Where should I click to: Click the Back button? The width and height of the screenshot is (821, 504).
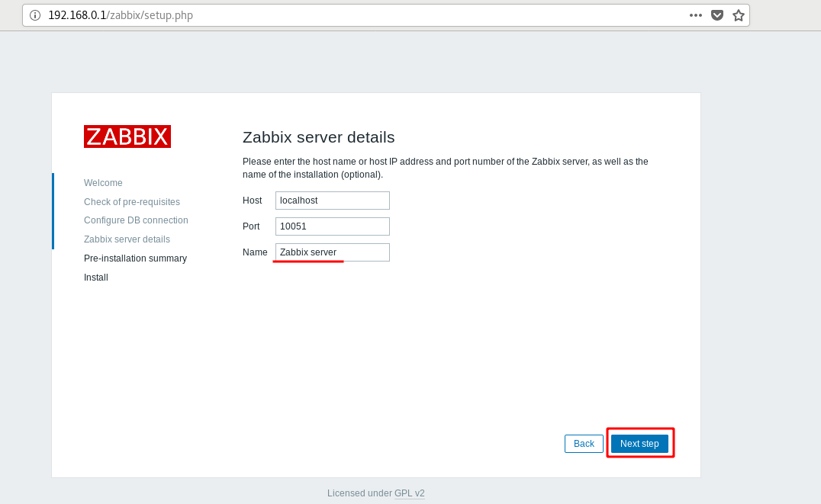pos(584,443)
